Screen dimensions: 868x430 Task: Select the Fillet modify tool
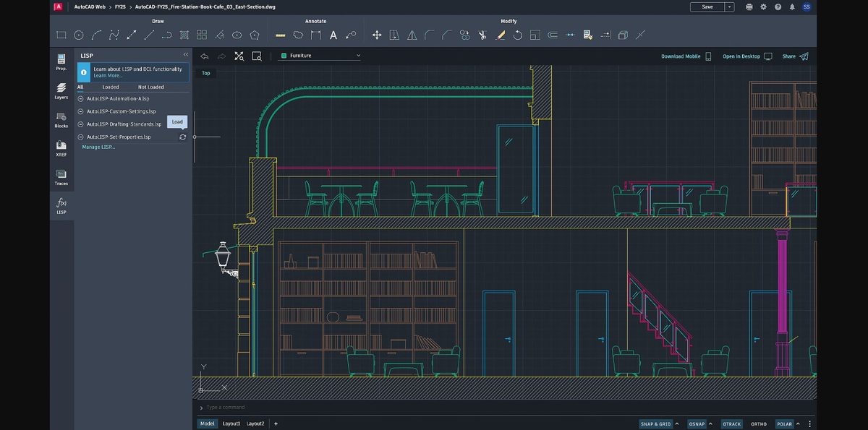coord(429,35)
